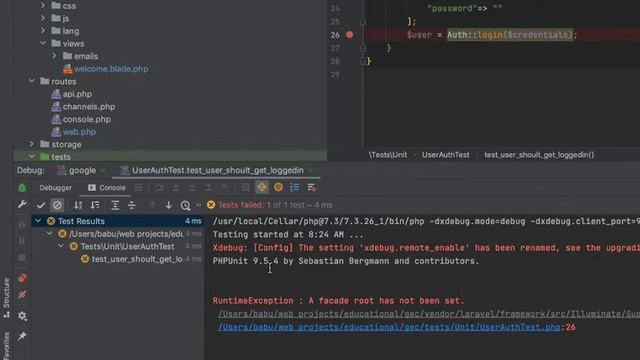Open Illuminate vendor framework stack trace link

tap(429, 314)
